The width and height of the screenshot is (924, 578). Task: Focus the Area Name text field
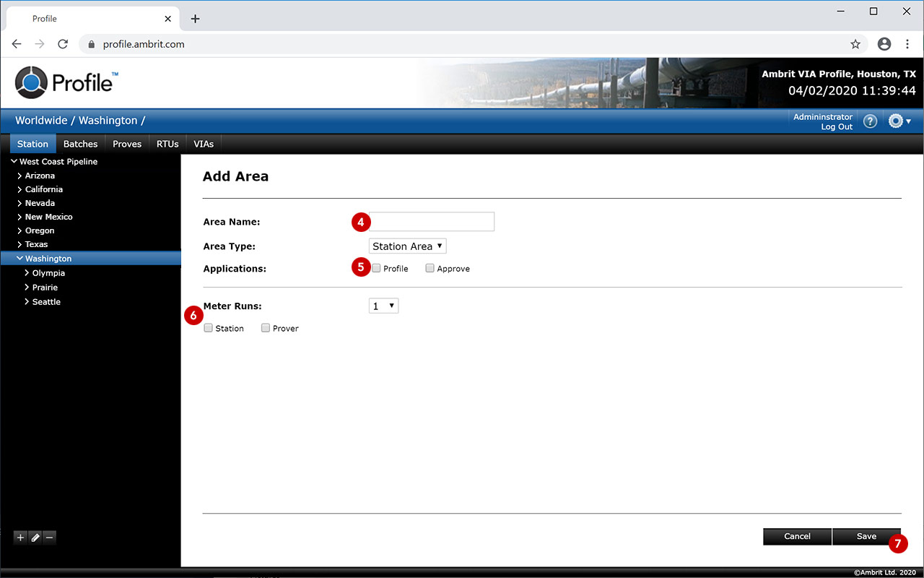(x=432, y=222)
